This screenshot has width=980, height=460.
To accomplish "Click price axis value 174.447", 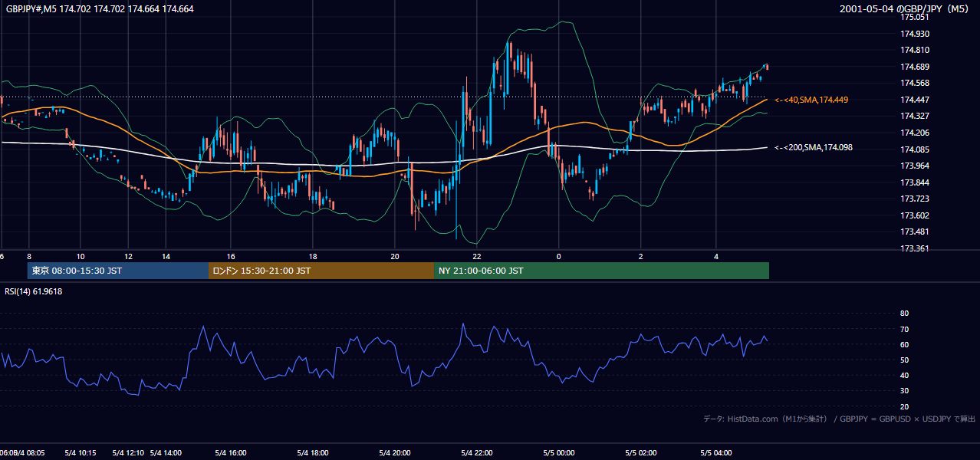I will (x=915, y=100).
